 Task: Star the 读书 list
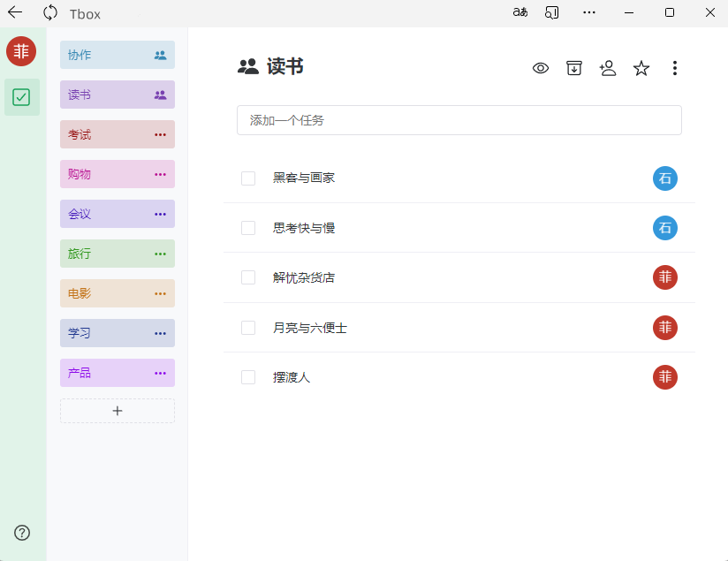(x=641, y=68)
